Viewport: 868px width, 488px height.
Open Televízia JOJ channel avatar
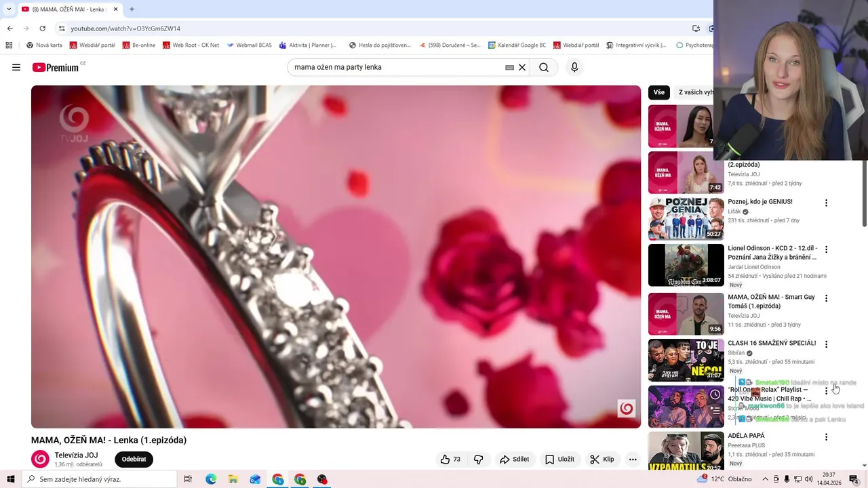(x=40, y=459)
